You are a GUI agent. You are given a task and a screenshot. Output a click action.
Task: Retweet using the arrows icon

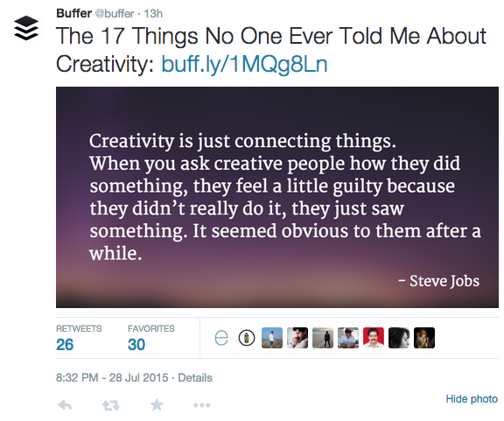click(x=111, y=405)
